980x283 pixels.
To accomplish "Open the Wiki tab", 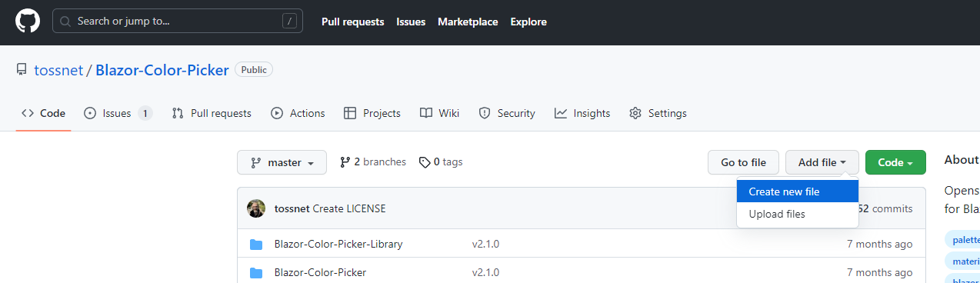I will click(x=440, y=113).
